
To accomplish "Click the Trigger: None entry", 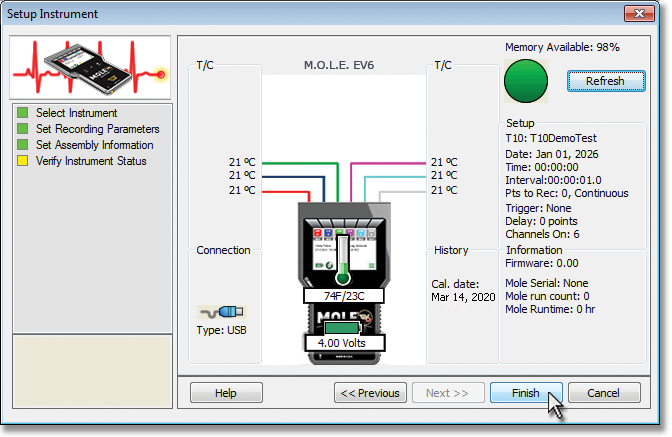I will pos(538,208).
